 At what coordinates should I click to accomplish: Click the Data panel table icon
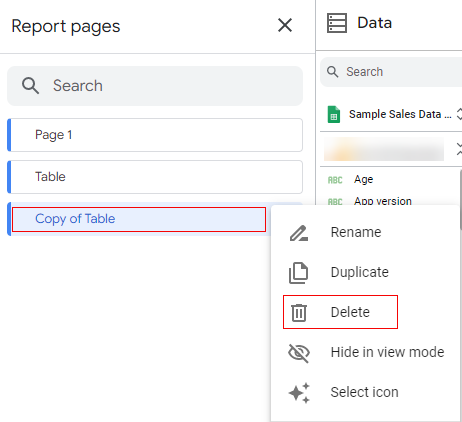coord(337,23)
